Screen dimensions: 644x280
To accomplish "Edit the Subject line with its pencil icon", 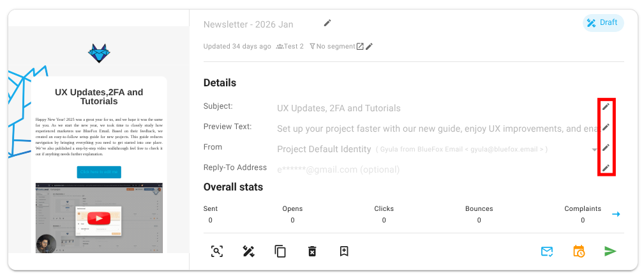I will (606, 107).
